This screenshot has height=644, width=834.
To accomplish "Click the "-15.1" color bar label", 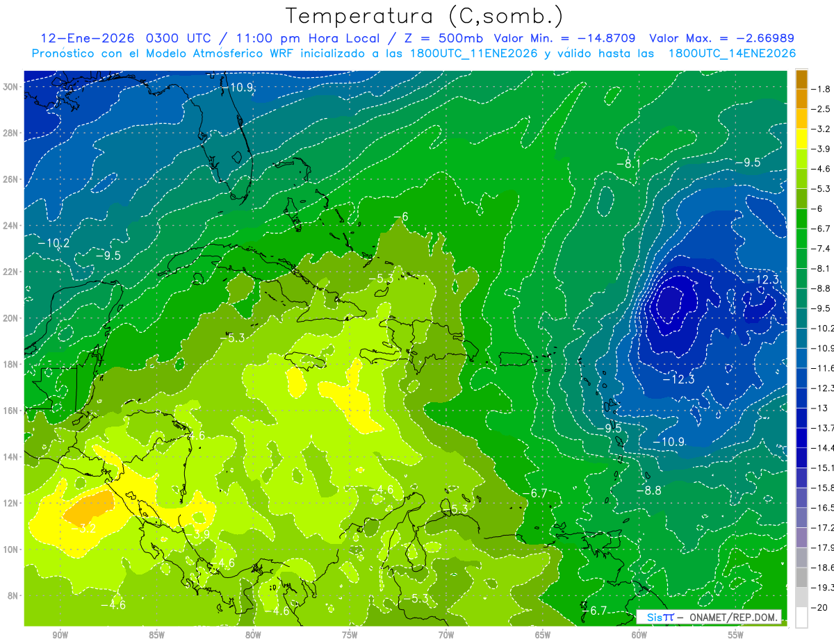I will [824, 468].
